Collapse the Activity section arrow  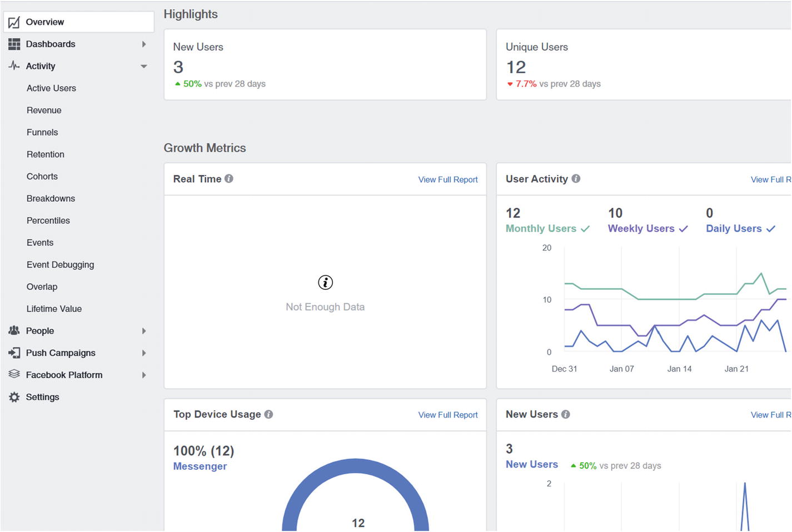[x=144, y=66]
